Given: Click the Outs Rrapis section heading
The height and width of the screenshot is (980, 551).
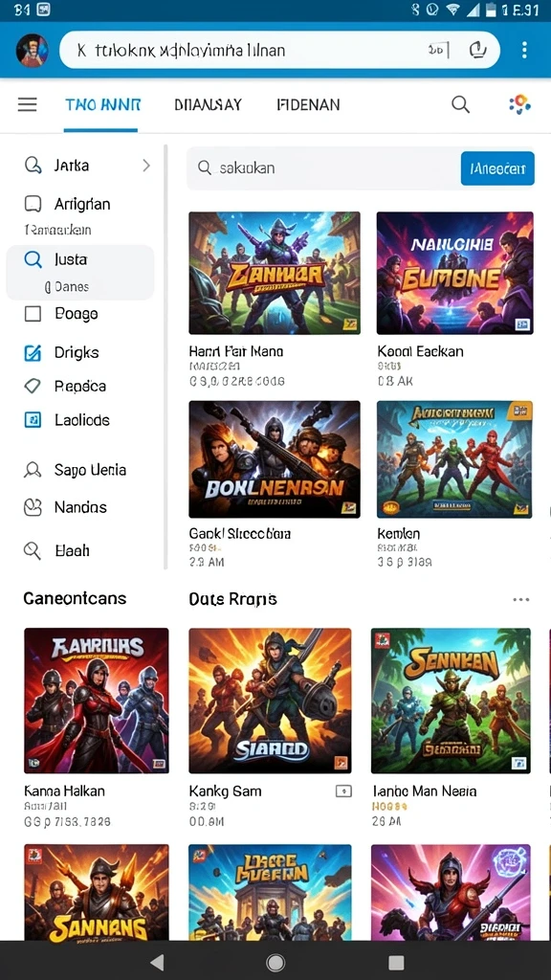Looking at the screenshot, I should (232, 599).
